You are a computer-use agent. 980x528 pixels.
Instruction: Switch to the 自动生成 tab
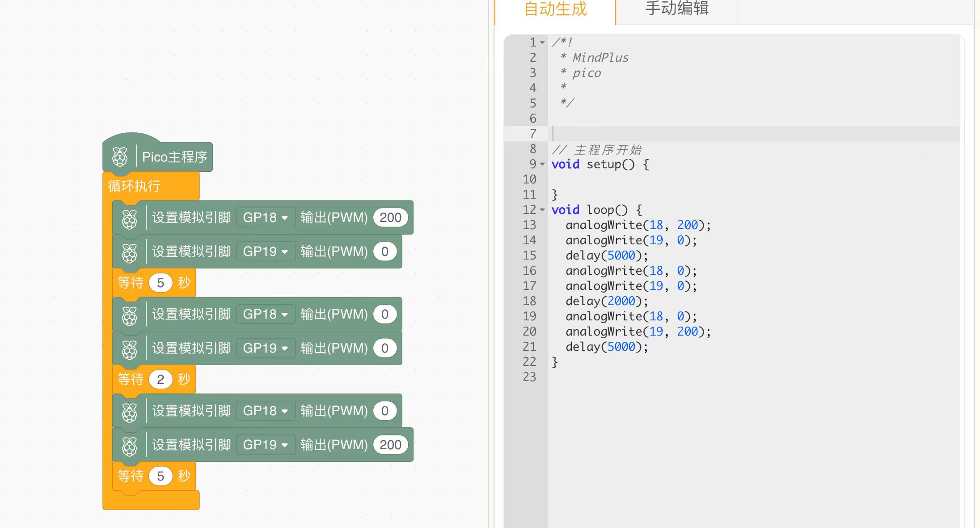(x=555, y=9)
